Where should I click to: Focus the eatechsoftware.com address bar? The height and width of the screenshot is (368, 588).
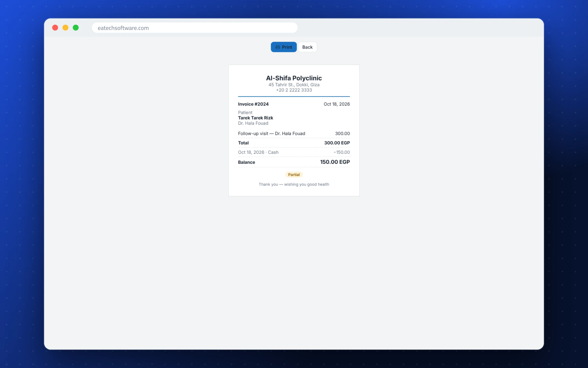[x=195, y=28]
